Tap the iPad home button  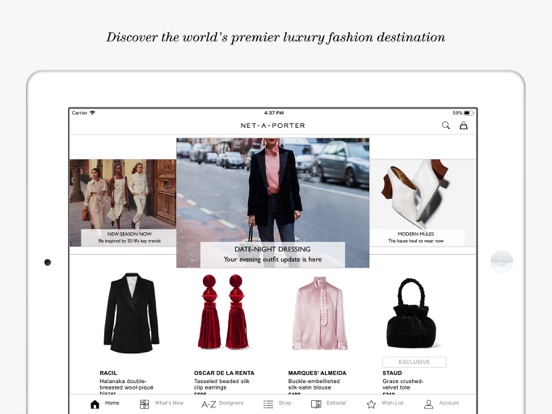coord(501,262)
